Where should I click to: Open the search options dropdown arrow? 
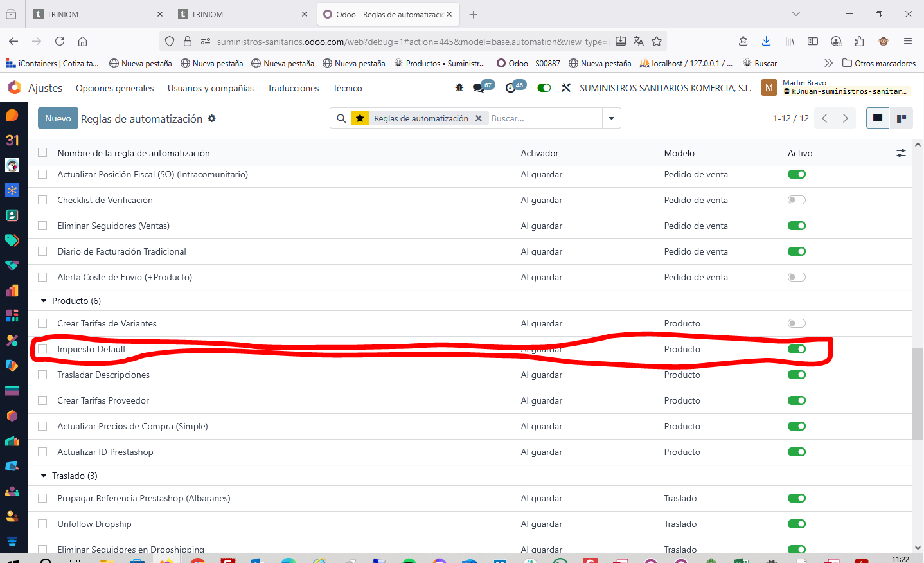tap(611, 118)
